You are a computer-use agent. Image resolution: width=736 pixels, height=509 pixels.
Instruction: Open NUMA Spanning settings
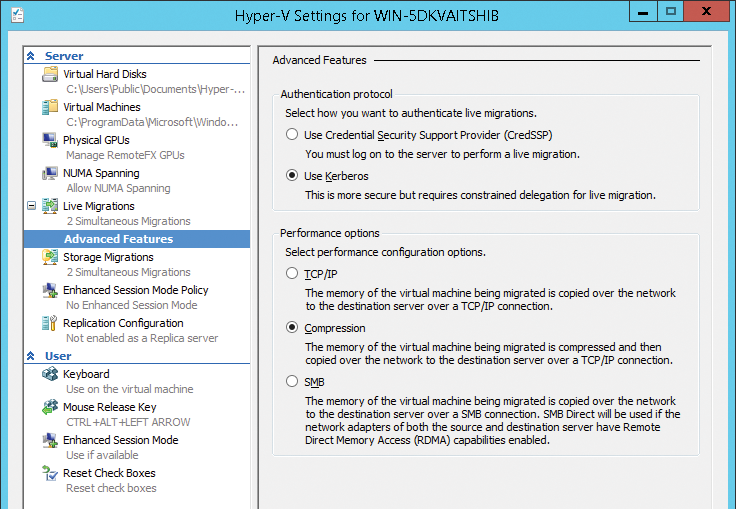[101, 173]
